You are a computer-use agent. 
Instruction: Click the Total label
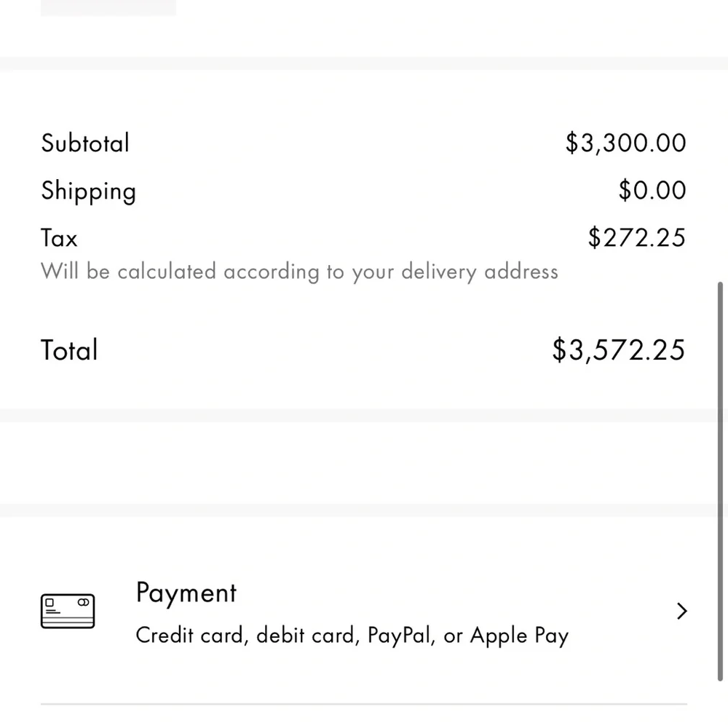point(69,350)
